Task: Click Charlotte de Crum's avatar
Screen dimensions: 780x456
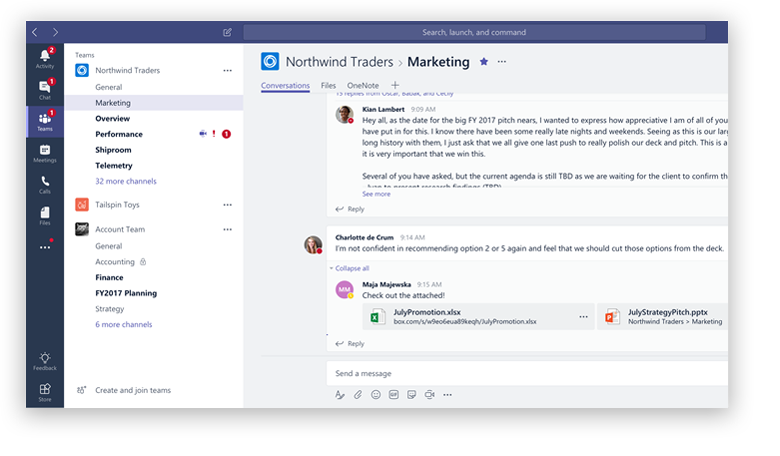Action: point(313,245)
